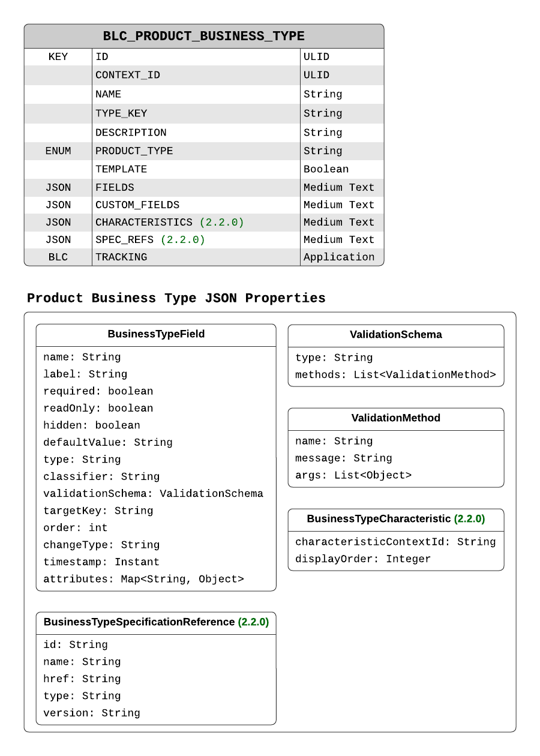This screenshot has height=756, width=540.
Task: Click the SPEC_REFS (2.2.0) entry
Action: click(x=180, y=239)
